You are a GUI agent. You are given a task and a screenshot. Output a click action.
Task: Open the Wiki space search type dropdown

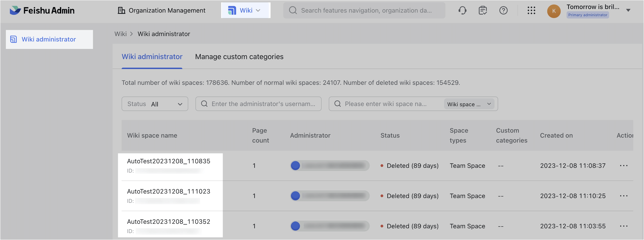click(x=469, y=104)
